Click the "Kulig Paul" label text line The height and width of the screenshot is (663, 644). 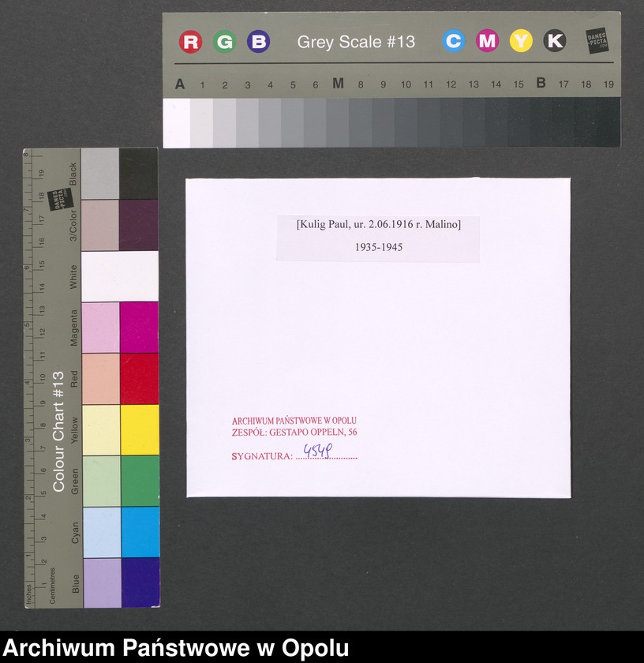(x=378, y=225)
